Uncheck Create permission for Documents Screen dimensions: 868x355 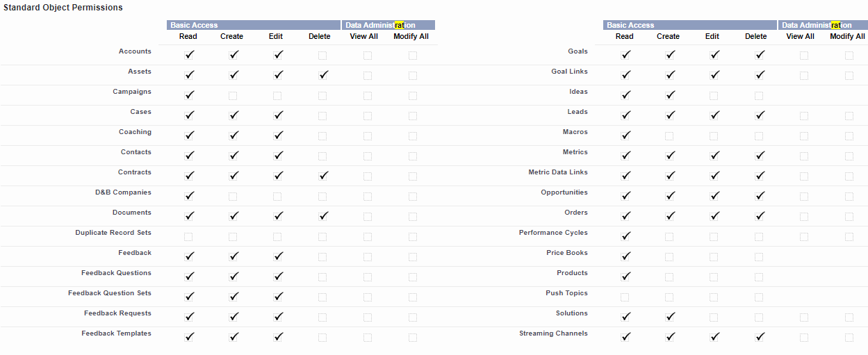[233, 216]
